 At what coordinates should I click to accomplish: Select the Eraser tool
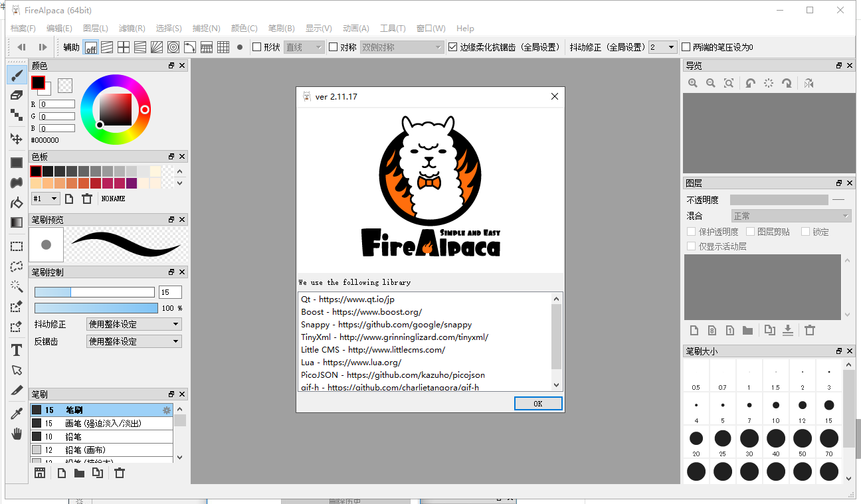17,95
